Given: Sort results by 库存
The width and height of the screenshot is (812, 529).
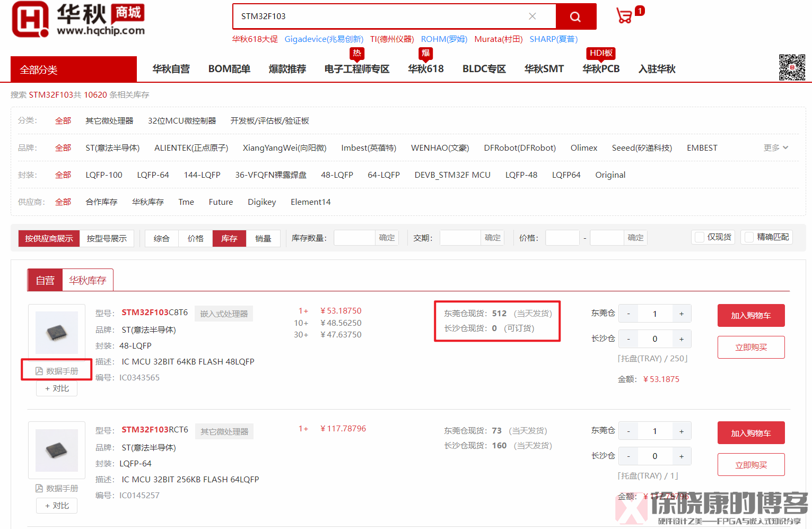Looking at the screenshot, I should (229, 238).
